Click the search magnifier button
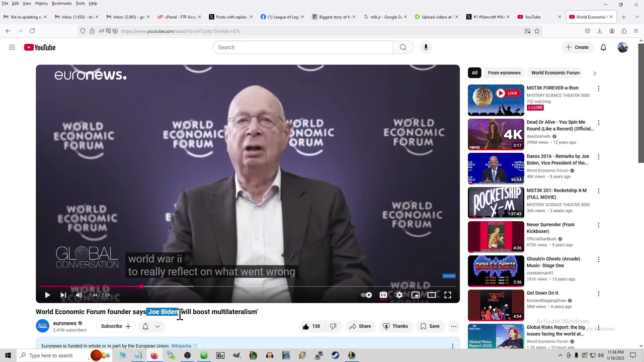 coord(403,47)
